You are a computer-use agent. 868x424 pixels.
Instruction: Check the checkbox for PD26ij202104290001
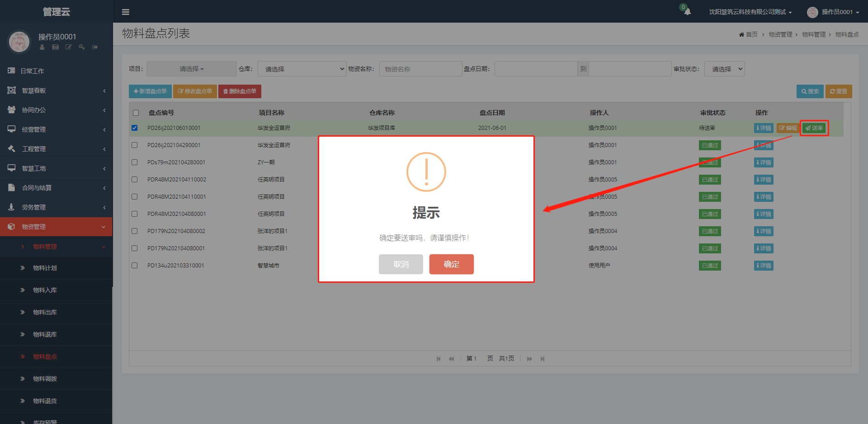[x=134, y=145]
